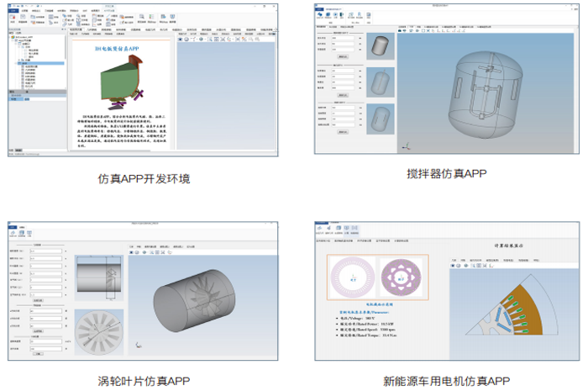Click the second ribbon icon in the turbine blade app

click(21, 234)
